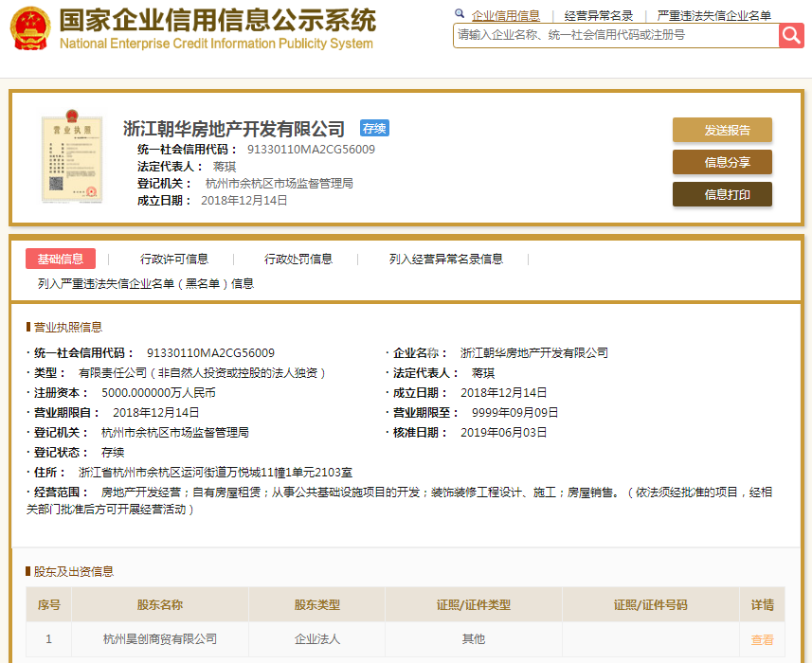Click the red search magnifier button
Image resolution: width=812 pixels, height=663 pixels.
point(791,35)
